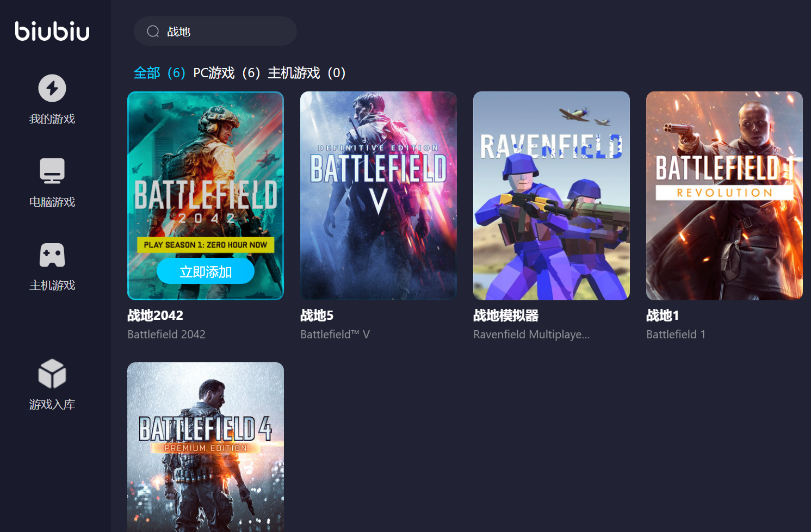Click the game library cube icon
The width and height of the screenshot is (811, 532).
(x=52, y=374)
